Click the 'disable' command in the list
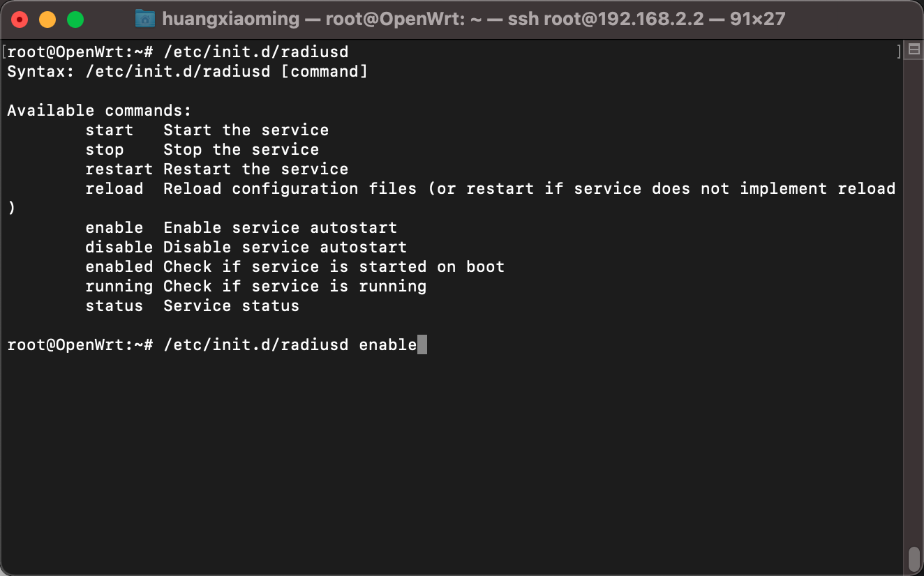 pos(119,247)
